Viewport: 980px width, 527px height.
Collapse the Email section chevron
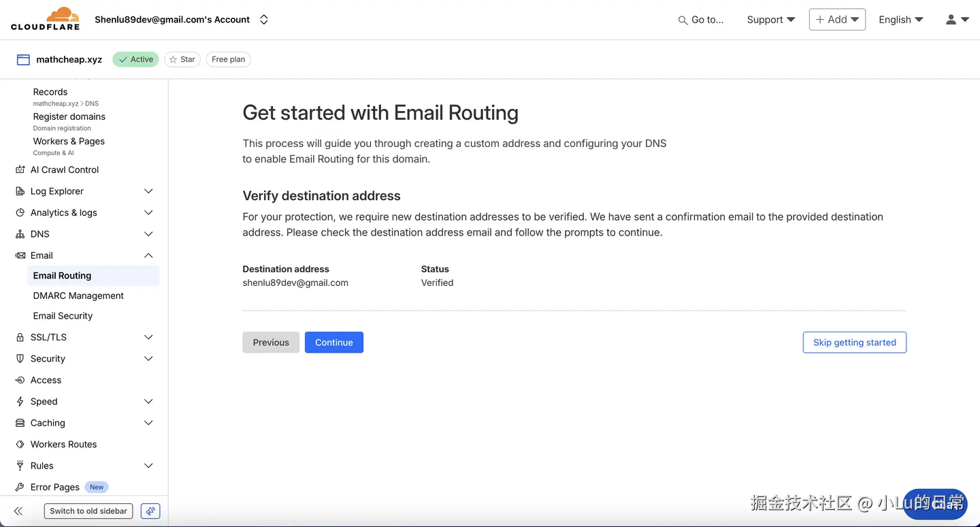pyautogui.click(x=148, y=255)
